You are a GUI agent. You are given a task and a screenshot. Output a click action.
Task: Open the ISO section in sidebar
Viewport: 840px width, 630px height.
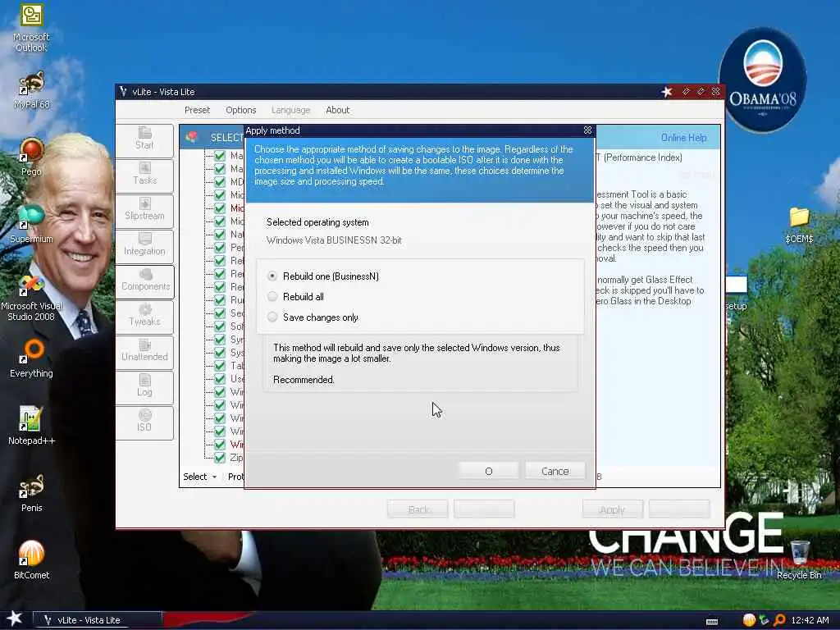click(144, 422)
